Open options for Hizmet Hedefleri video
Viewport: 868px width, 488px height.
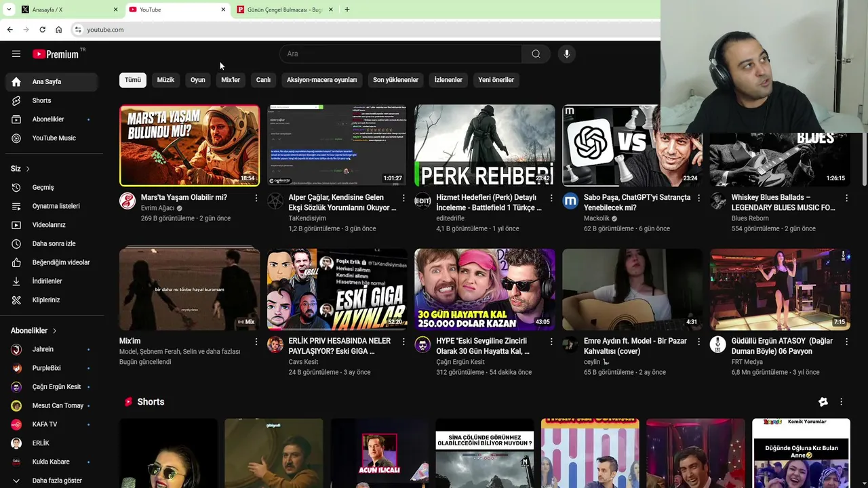click(551, 198)
